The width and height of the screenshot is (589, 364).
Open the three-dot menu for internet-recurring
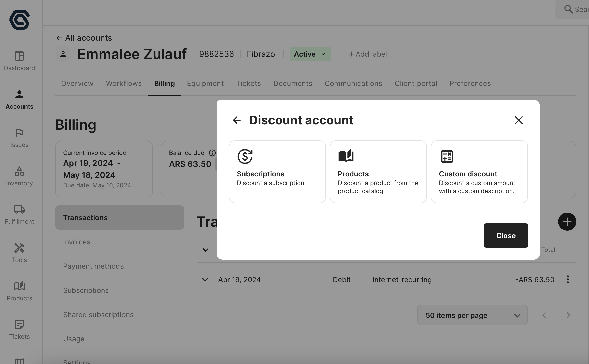[x=568, y=279]
